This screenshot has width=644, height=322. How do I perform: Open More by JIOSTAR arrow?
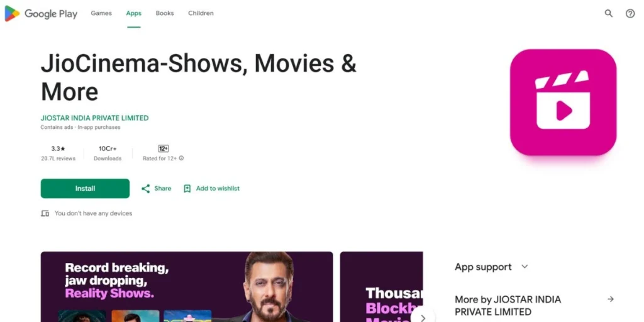click(x=611, y=299)
